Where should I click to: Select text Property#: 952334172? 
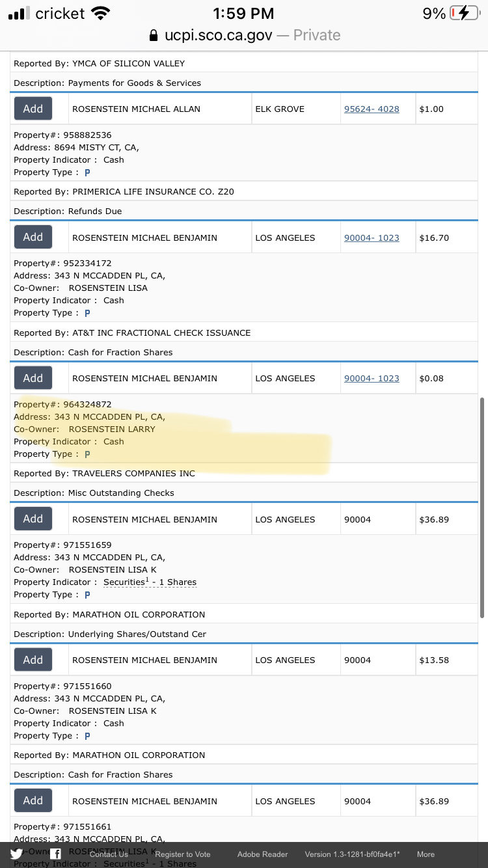click(62, 264)
